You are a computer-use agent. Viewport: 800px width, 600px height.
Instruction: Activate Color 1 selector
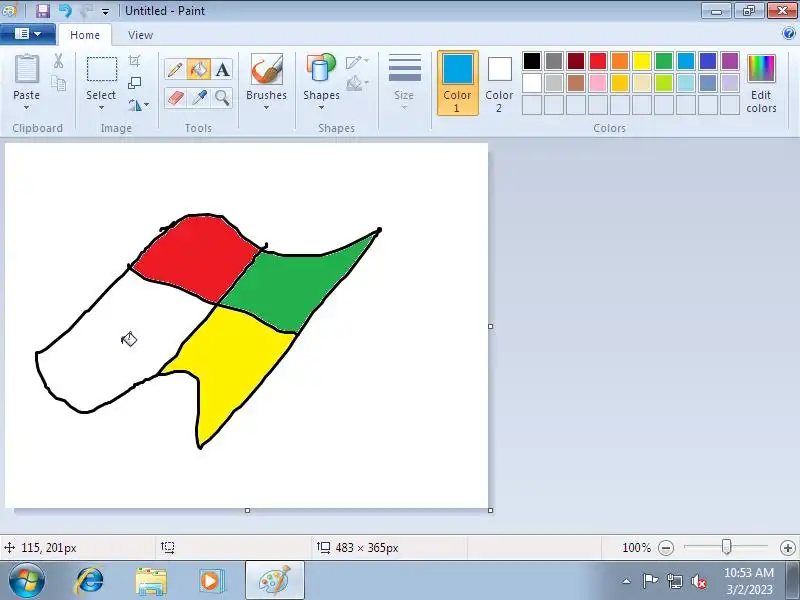[x=457, y=83]
